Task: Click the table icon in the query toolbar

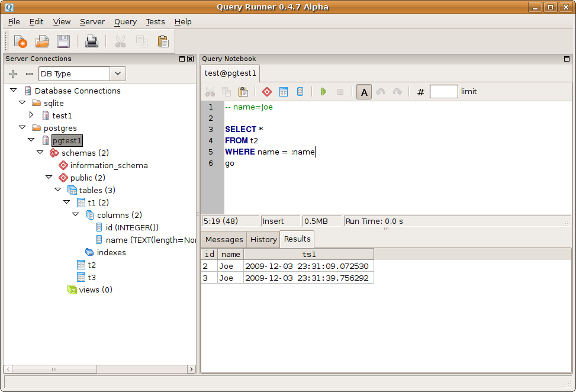Action: click(x=284, y=91)
